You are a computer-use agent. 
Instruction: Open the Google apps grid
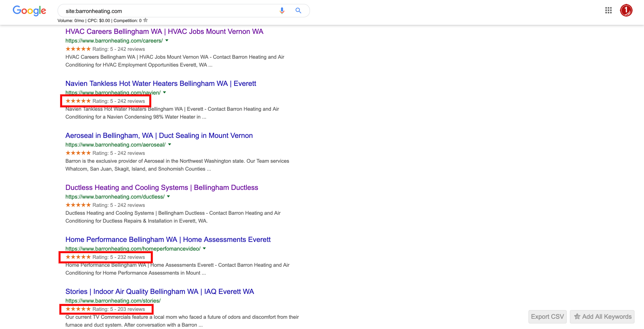609,10
